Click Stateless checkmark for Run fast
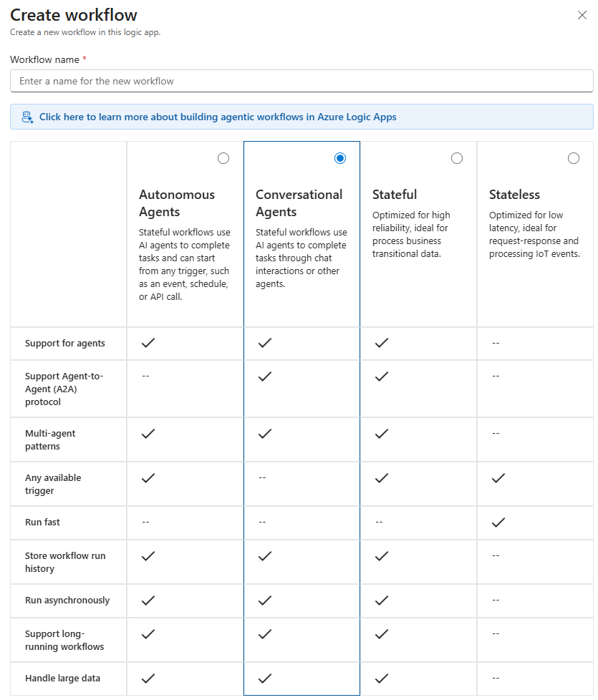The width and height of the screenshot is (598, 700). 498,522
